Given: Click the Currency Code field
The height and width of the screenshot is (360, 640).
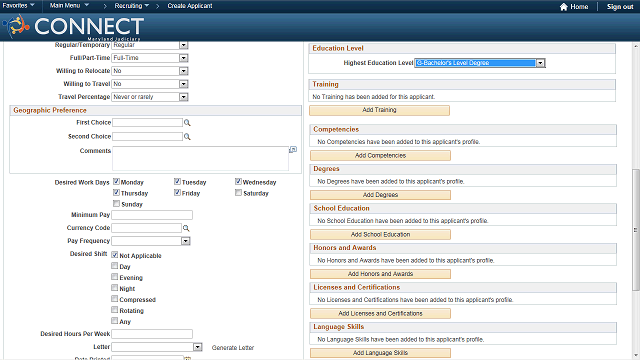Looking at the screenshot, I should point(146,228).
